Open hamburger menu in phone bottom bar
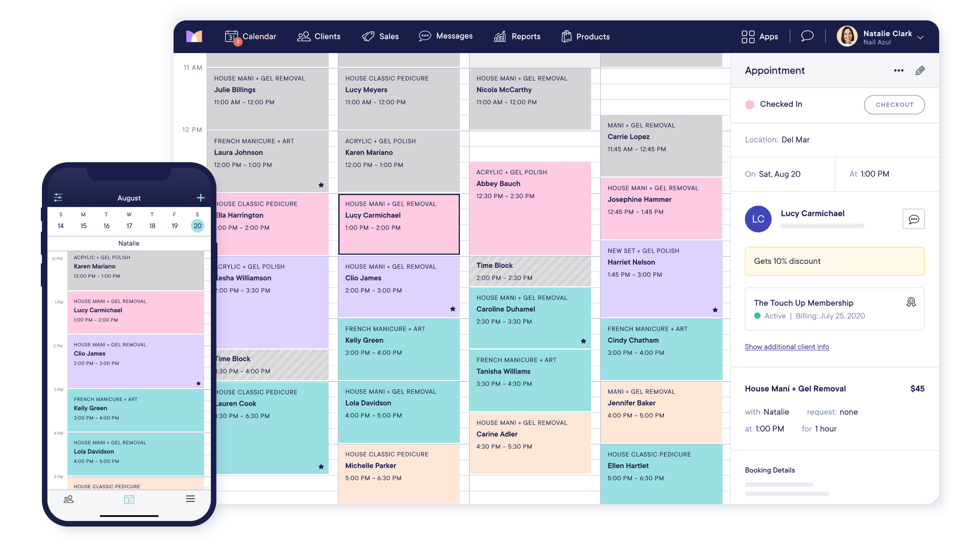Viewport: 980px width, 551px height. point(190,499)
